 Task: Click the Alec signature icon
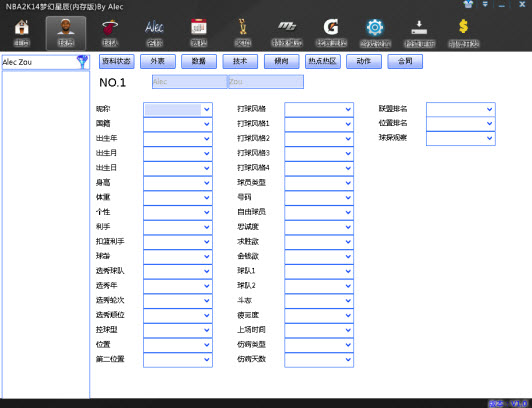point(154,27)
